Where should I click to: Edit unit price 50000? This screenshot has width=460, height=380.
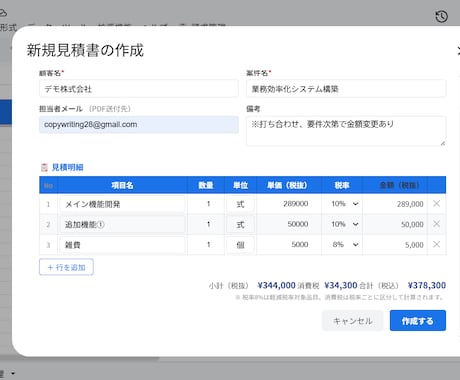coord(289,224)
